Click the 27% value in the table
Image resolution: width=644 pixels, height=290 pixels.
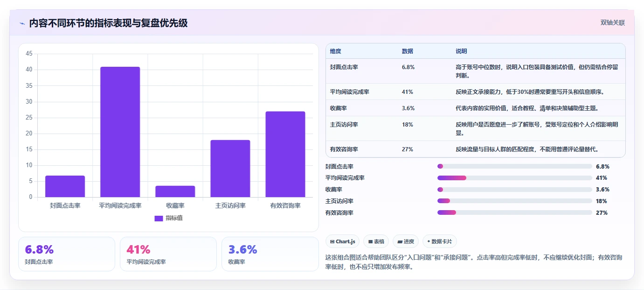(407, 149)
